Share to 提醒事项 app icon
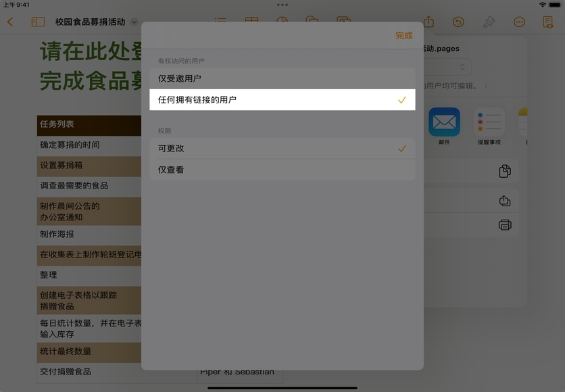 (x=489, y=123)
